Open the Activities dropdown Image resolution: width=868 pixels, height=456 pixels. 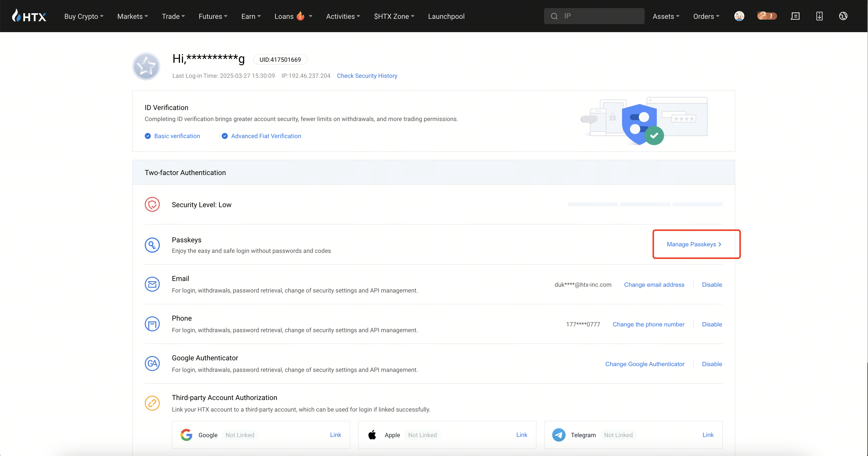[343, 16]
